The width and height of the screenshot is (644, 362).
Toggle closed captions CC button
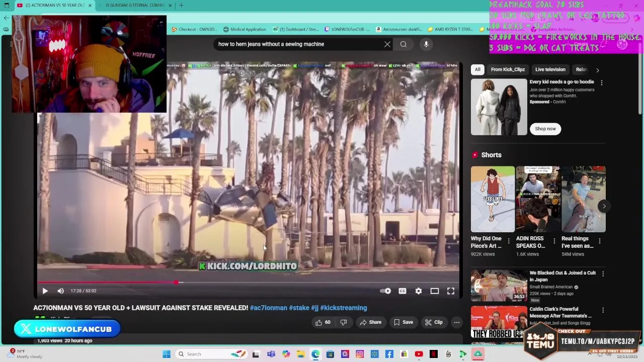(x=403, y=291)
